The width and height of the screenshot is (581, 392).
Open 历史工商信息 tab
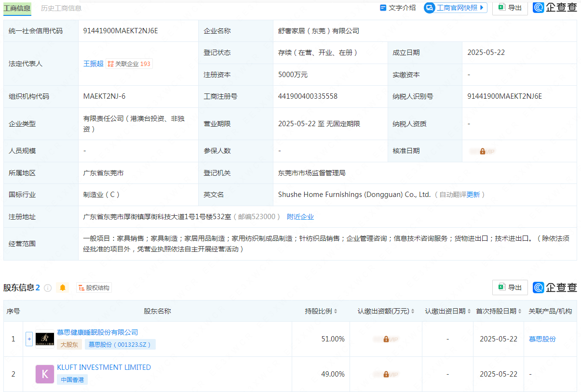click(61, 8)
